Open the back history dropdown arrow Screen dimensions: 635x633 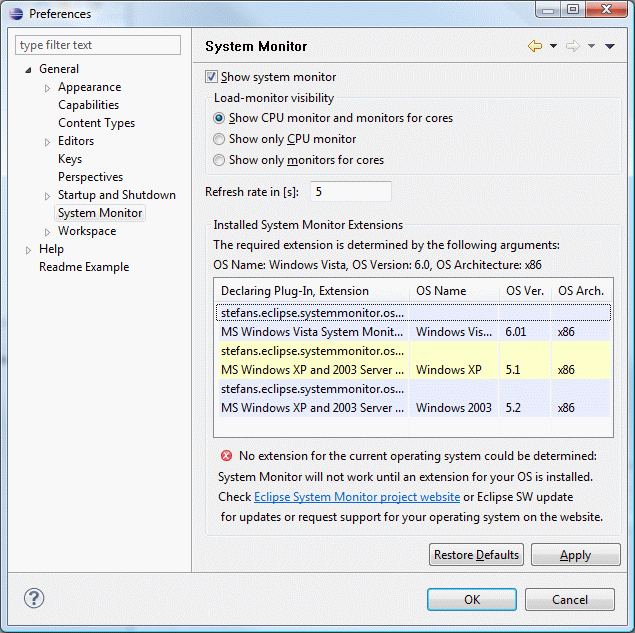(553, 46)
